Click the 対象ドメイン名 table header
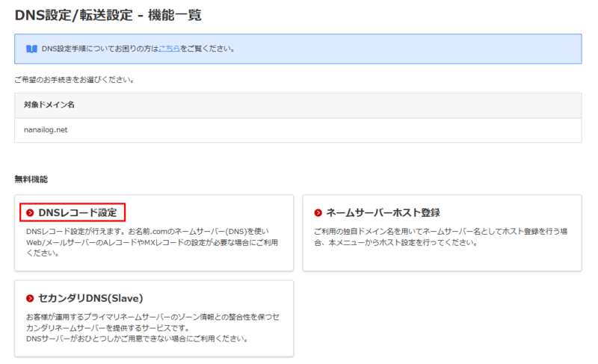The image size is (598, 364). (x=49, y=105)
